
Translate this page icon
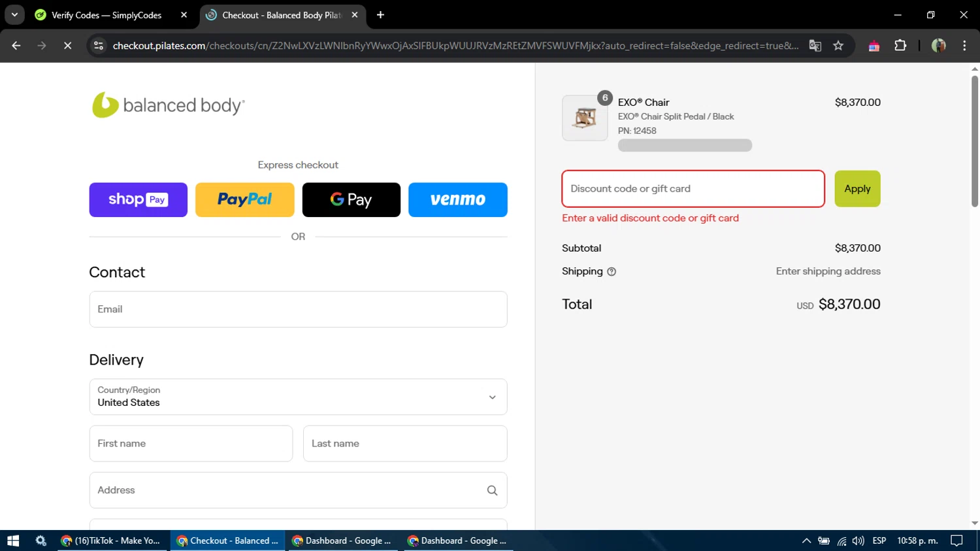[815, 46]
